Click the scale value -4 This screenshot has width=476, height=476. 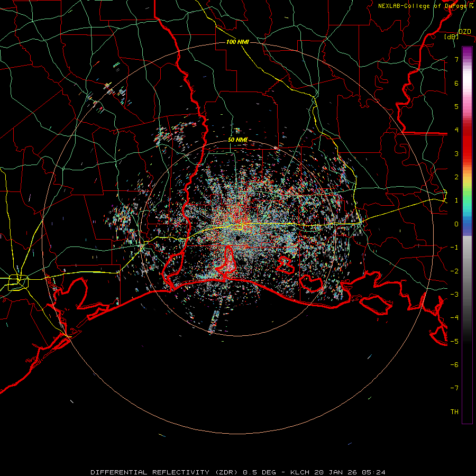point(454,318)
